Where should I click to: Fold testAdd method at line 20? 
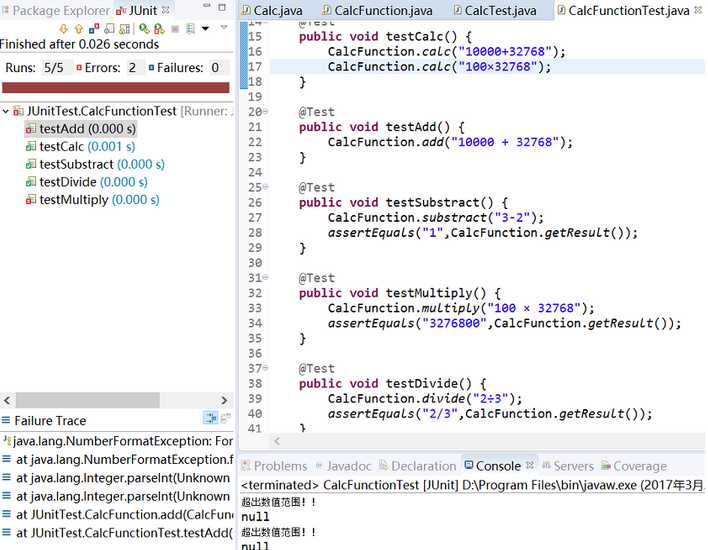click(266, 111)
